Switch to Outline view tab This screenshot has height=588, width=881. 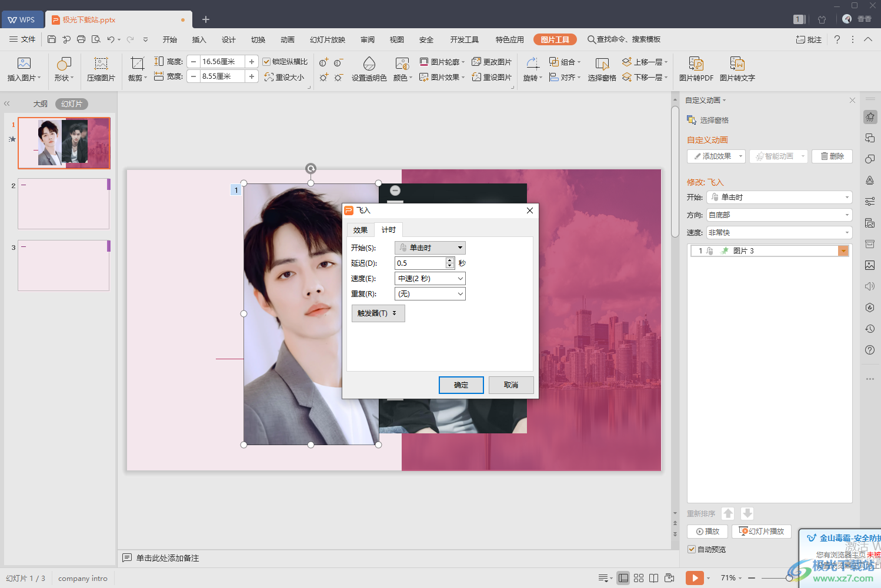pos(40,104)
